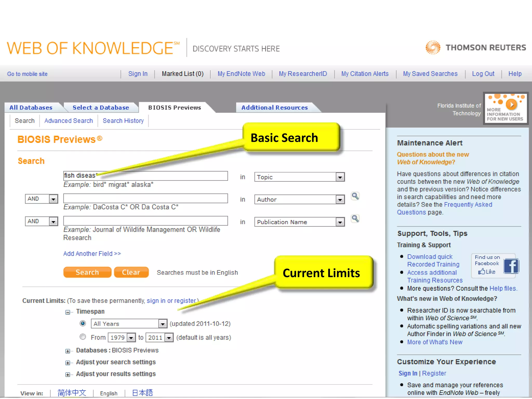The width and height of the screenshot is (532, 399).
Task: Open My Citation Alerts link
Action: (365, 74)
